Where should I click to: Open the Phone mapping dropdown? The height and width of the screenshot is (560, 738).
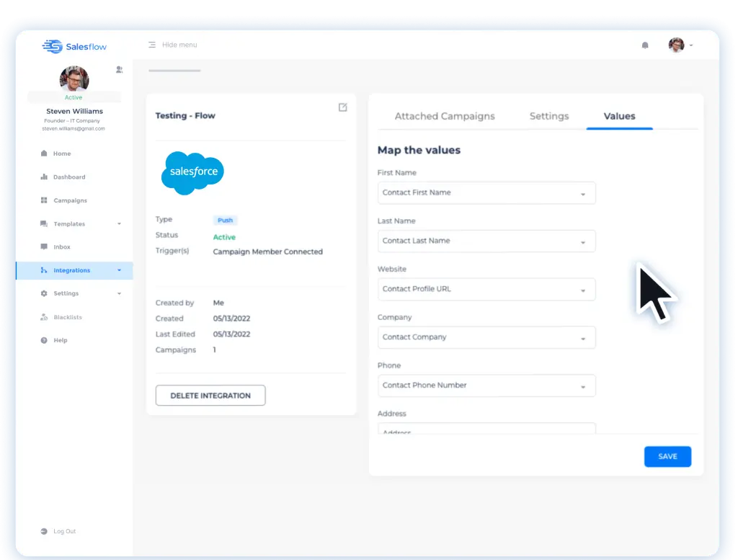click(x=486, y=386)
